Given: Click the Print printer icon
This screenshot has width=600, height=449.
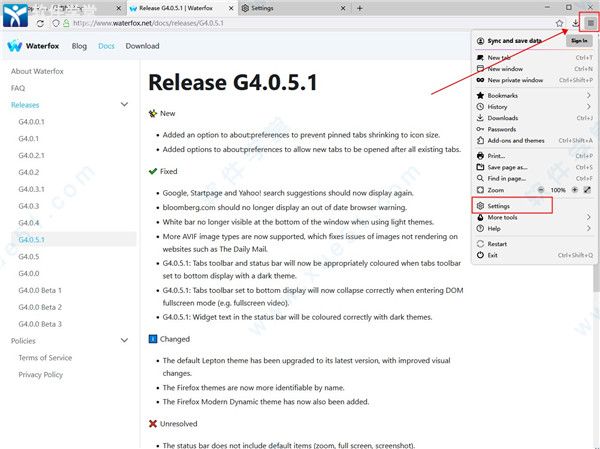Looking at the screenshot, I should coord(480,156).
